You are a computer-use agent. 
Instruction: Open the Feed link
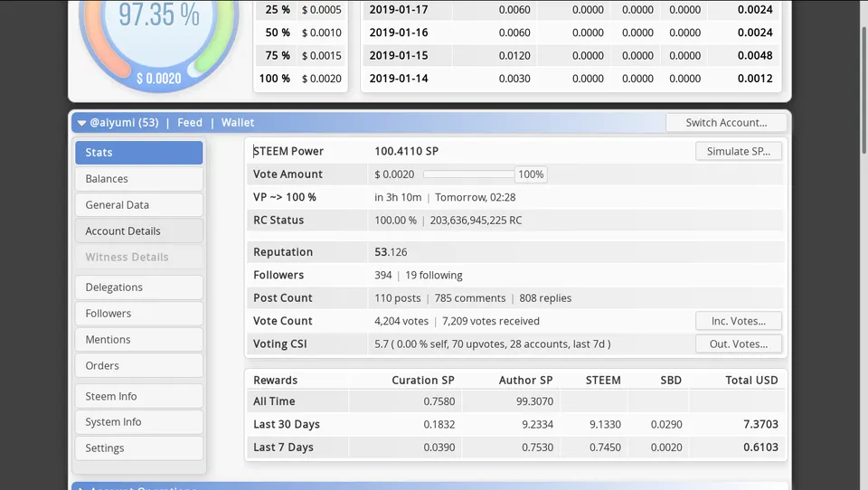click(190, 122)
